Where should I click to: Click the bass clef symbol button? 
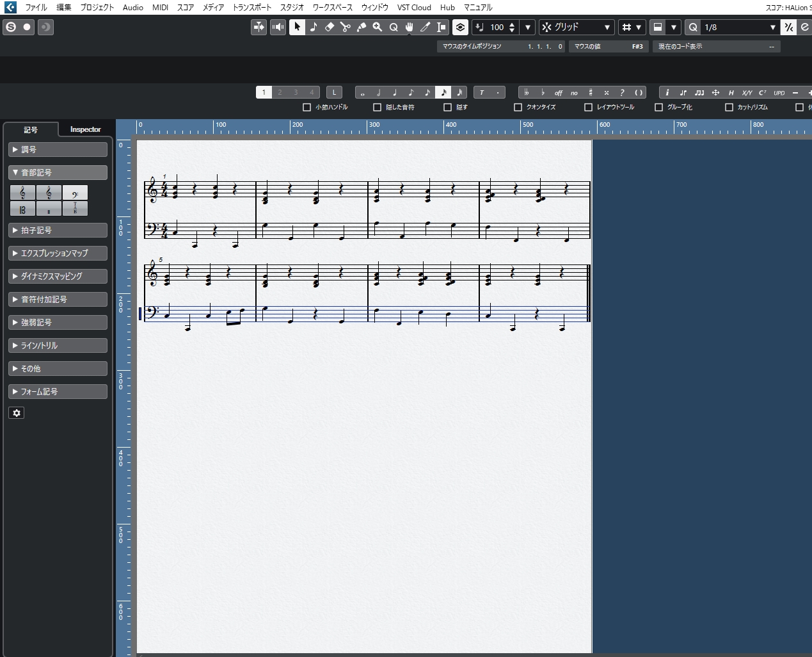point(75,193)
